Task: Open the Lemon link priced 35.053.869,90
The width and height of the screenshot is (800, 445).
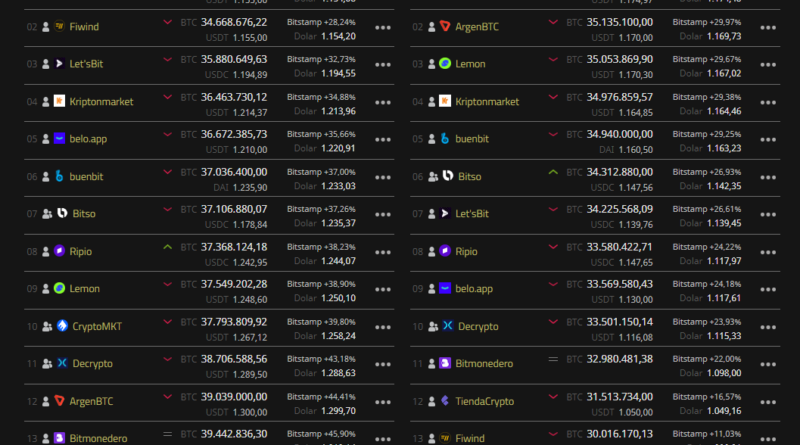Action: pyautogui.click(x=471, y=64)
